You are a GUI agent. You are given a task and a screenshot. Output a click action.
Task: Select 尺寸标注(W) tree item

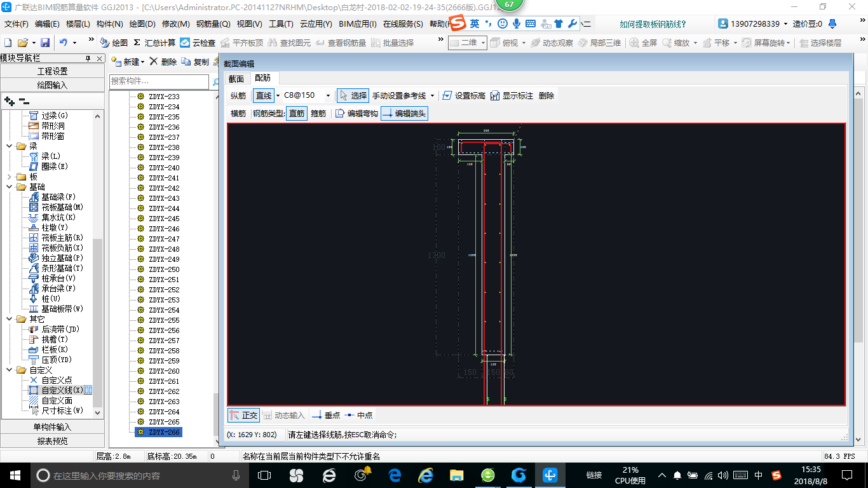click(x=62, y=410)
